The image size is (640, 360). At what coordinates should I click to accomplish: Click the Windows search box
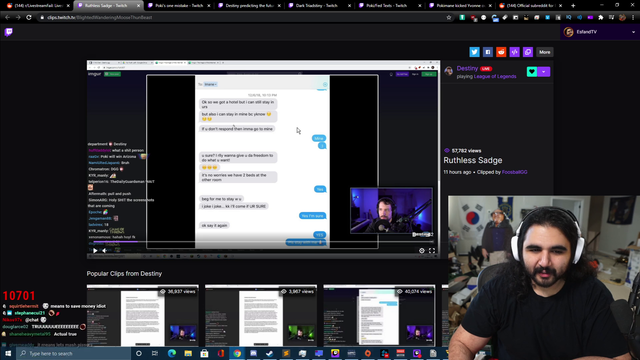pyautogui.click(x=73, y=353)
